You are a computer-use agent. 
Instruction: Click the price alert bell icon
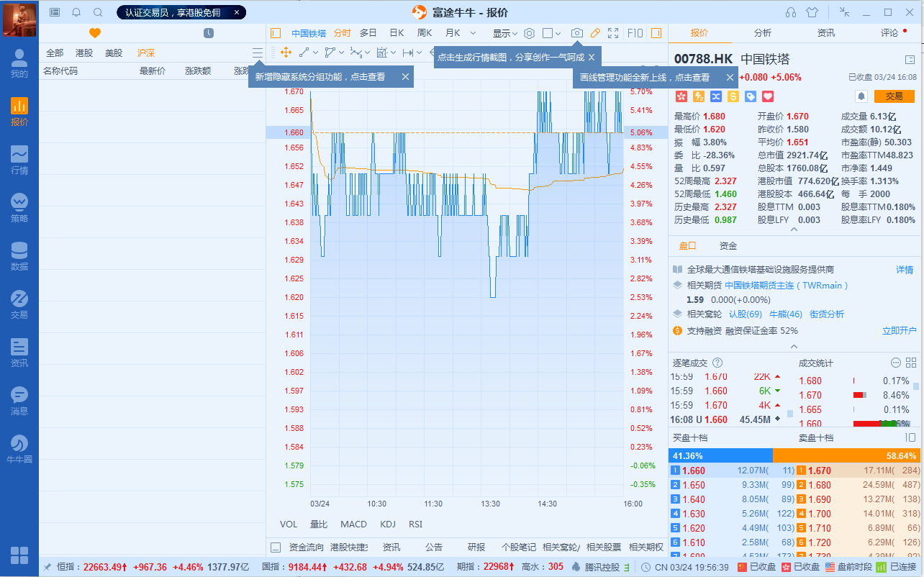tap(861, 96)
